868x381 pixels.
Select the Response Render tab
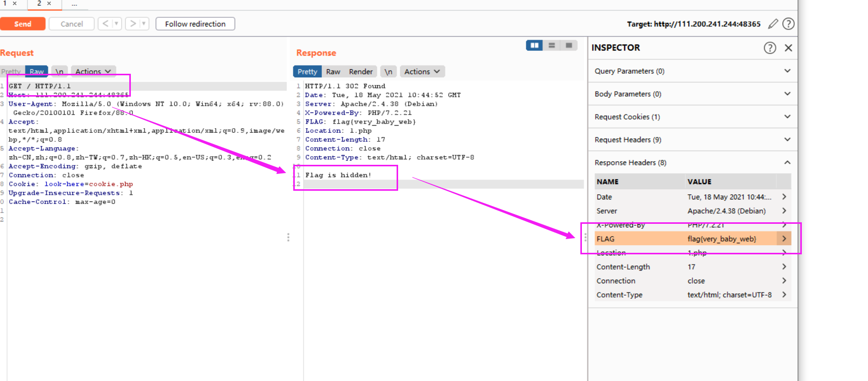click(360, 72)
